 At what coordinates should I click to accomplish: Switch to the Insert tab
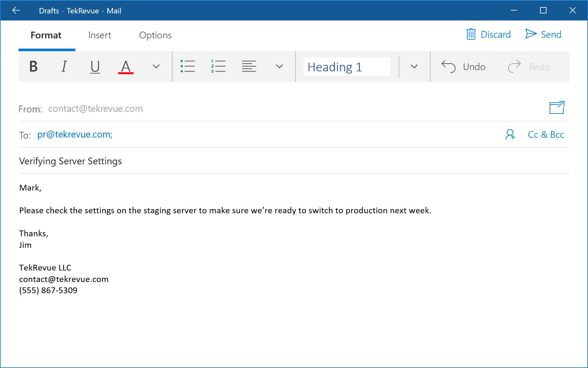[x=100, y=35]
